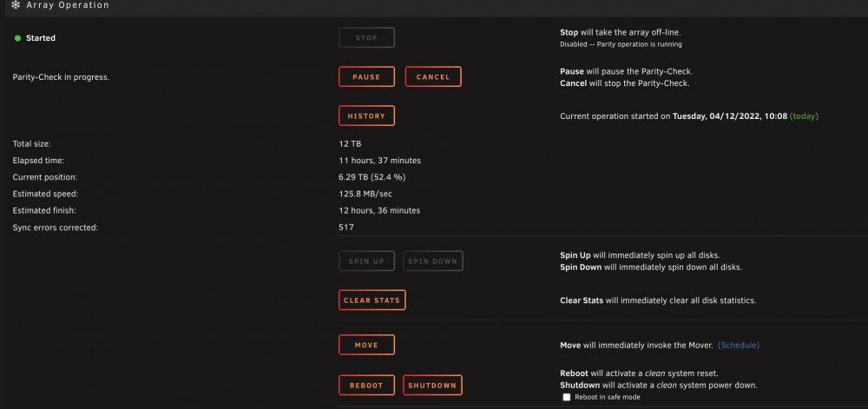Click the 'Reboot in safe mode' label

point(608,398)
